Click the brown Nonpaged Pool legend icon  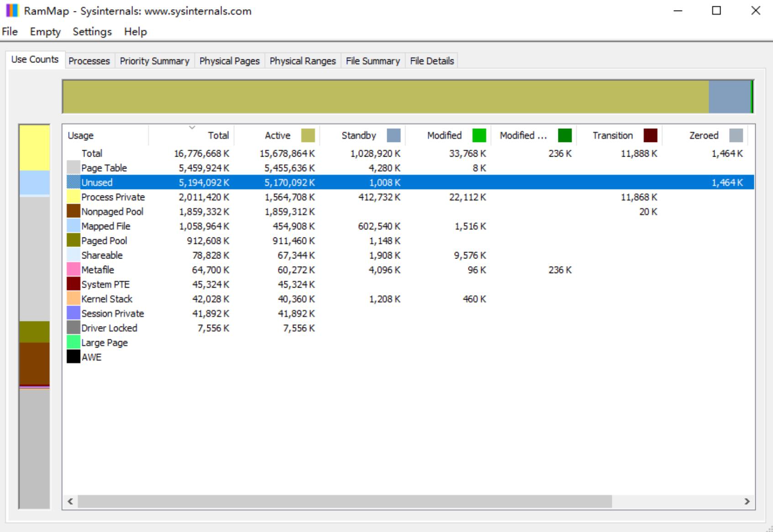[74, 211]
